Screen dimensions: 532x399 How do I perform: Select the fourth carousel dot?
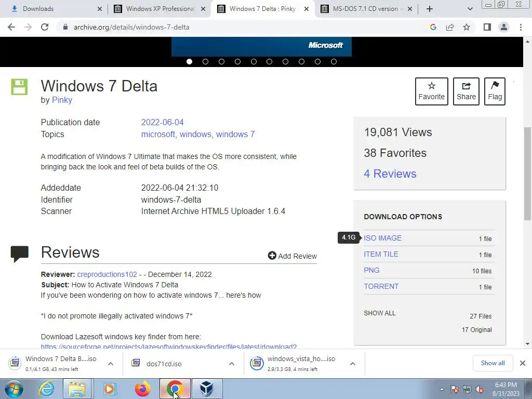(x=237, y=61)
